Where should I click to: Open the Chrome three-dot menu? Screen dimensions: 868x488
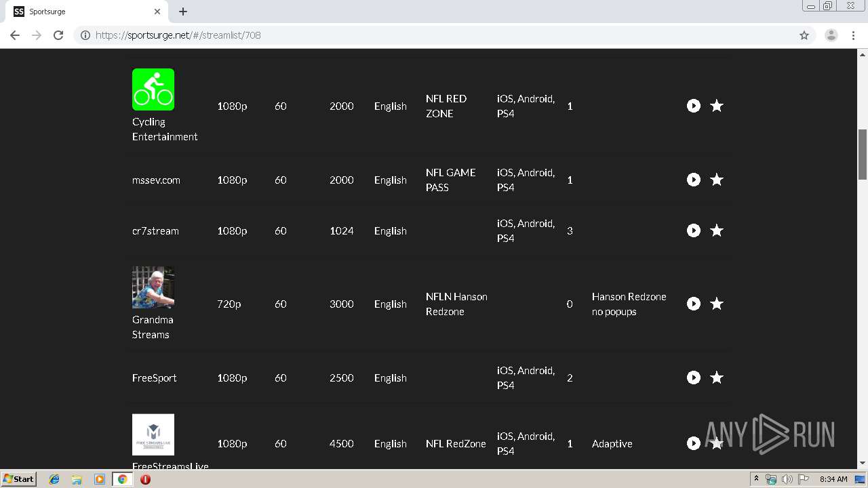click(x=854, y=35)
